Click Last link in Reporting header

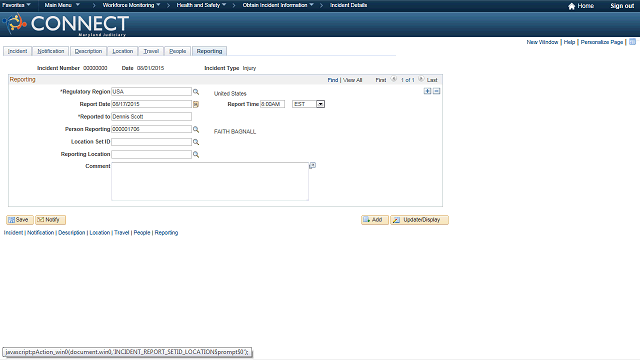(x=432, y=80)
